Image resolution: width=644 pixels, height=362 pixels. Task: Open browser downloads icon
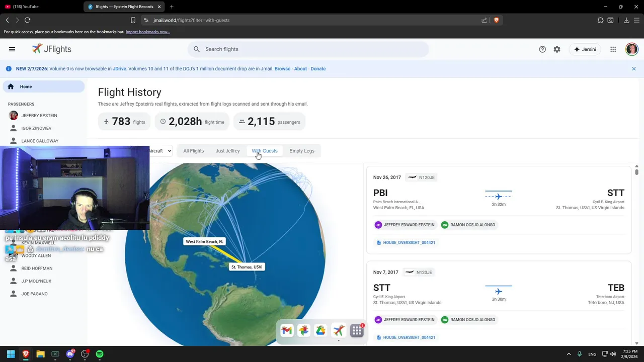click(x=626, y=20)
